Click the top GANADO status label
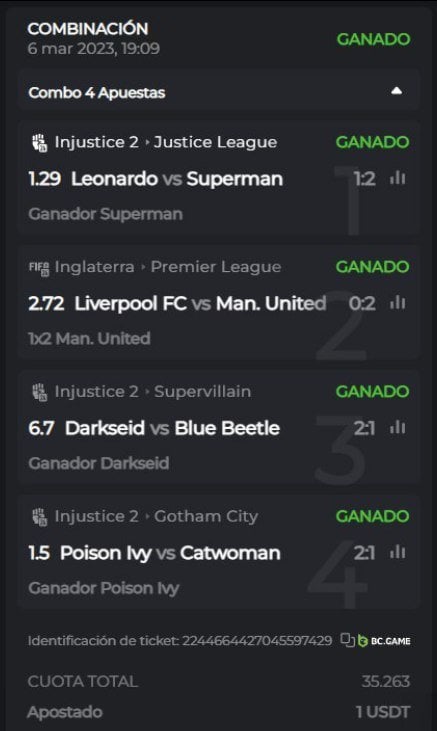 pyautogui.click(x=374, y=39)
